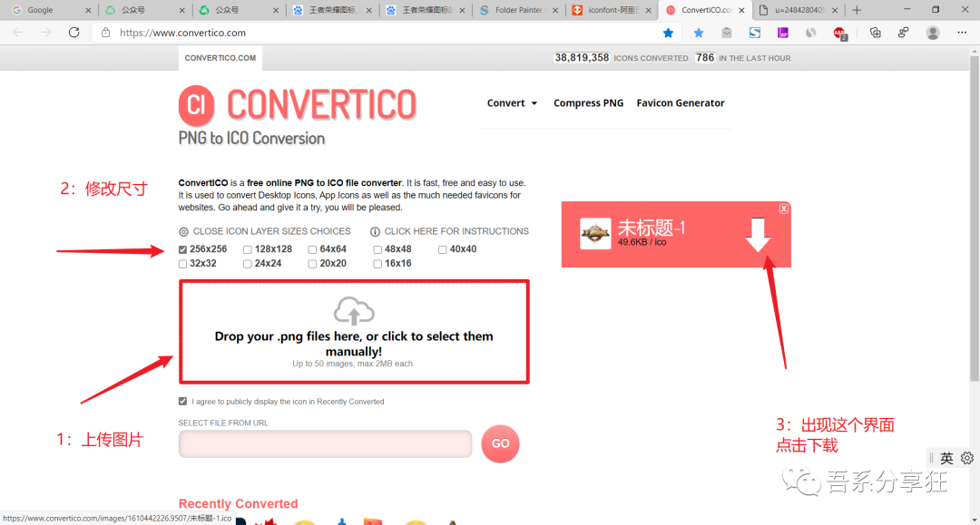Screen dimensions: 980x525
Task: Click the Drop your .png files upload area
Action: (x=355, y=332)
